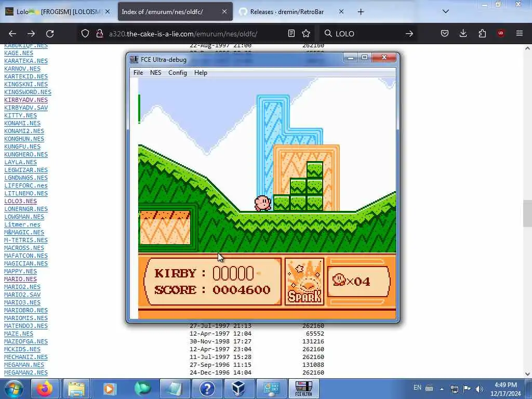
Task: Open the KARATEKA.NES link
Action: (x=26, y=61)
